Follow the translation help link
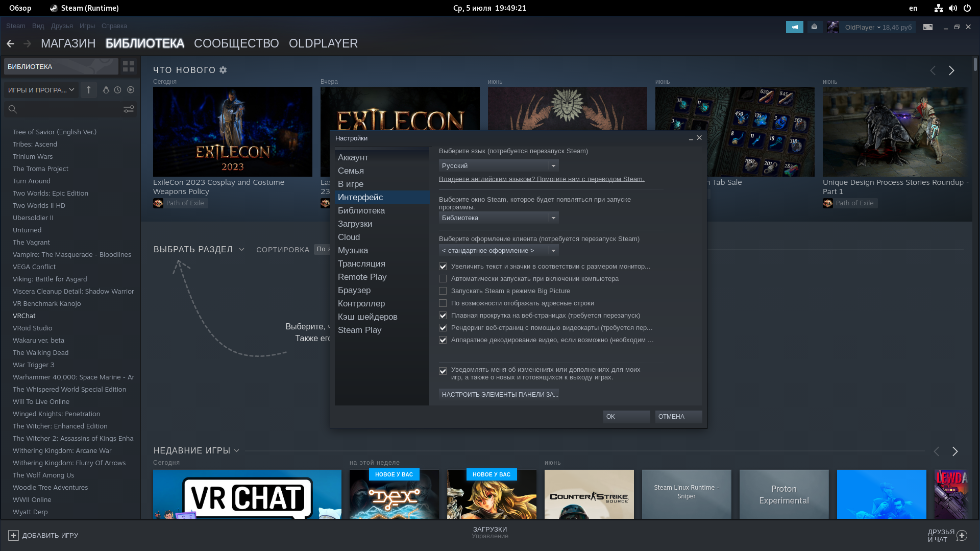Screen dimensions: 980x551 [542, 179]
